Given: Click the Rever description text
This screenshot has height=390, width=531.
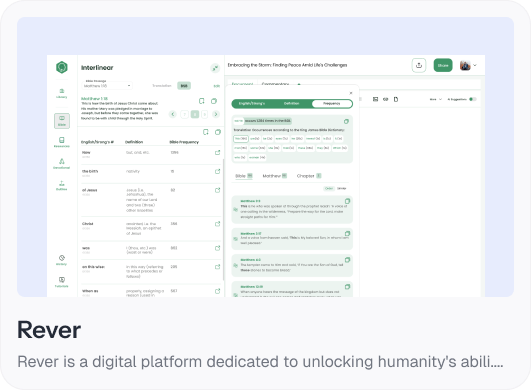Looking at the screenshot, I should [260, 362].
